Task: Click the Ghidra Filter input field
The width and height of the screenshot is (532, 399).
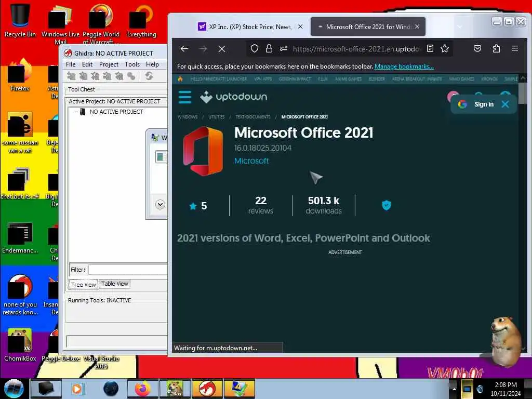Action: pyautogui.click(x=128, y=270)
